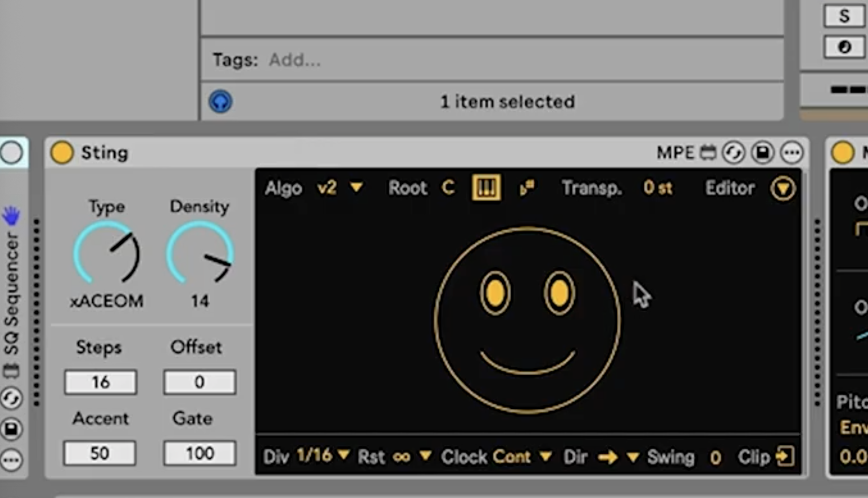Click the S solo button
Screen dimensions: 868x498
point(844,16)
